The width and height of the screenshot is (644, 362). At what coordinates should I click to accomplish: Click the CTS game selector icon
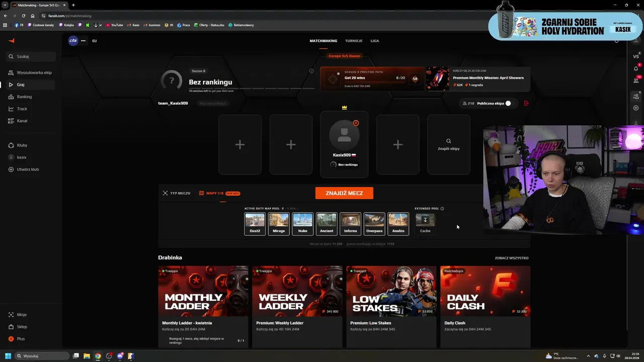click(x=73, y=41)
